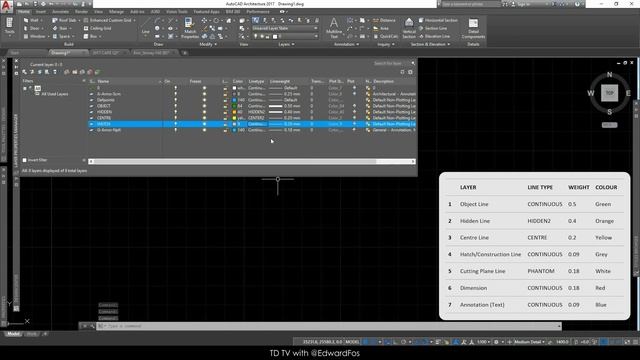Click the Enhanced Custom Grid tool

click(107, 20)
